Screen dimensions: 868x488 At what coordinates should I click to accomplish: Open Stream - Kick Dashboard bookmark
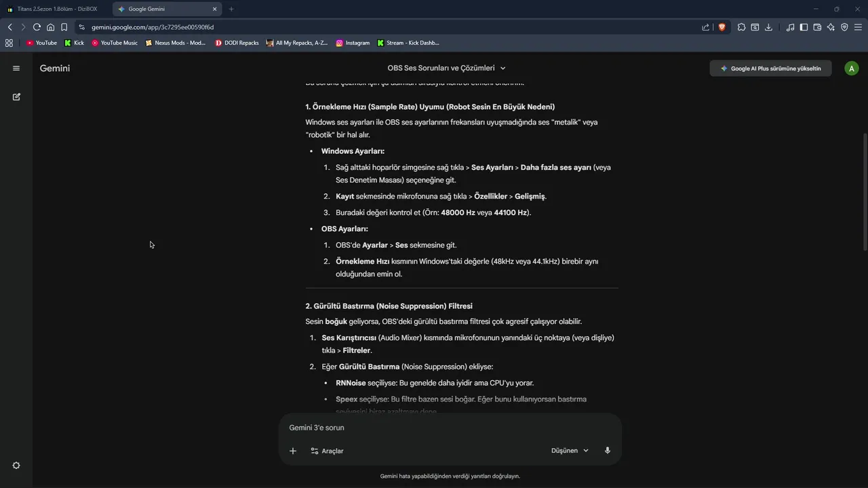(408, 43)
